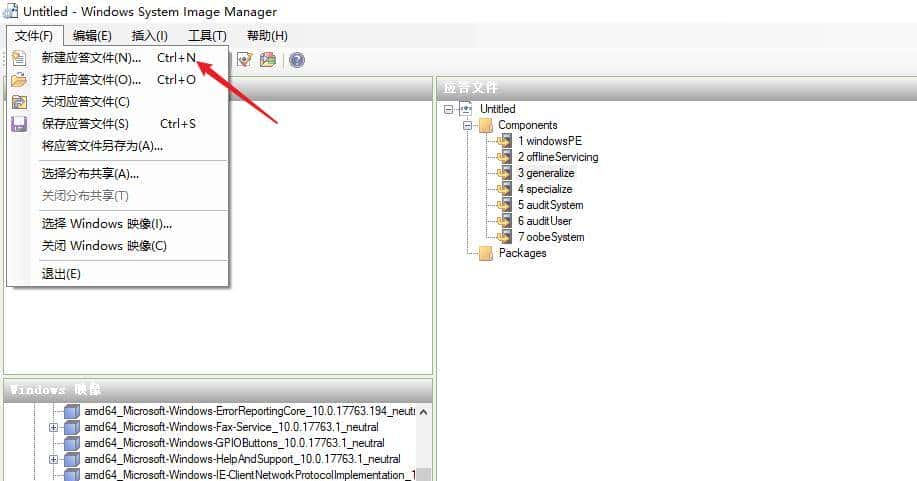Select the amd64 Fax-Service component text
The image size is (917, 481).
(x=232, y=427)
